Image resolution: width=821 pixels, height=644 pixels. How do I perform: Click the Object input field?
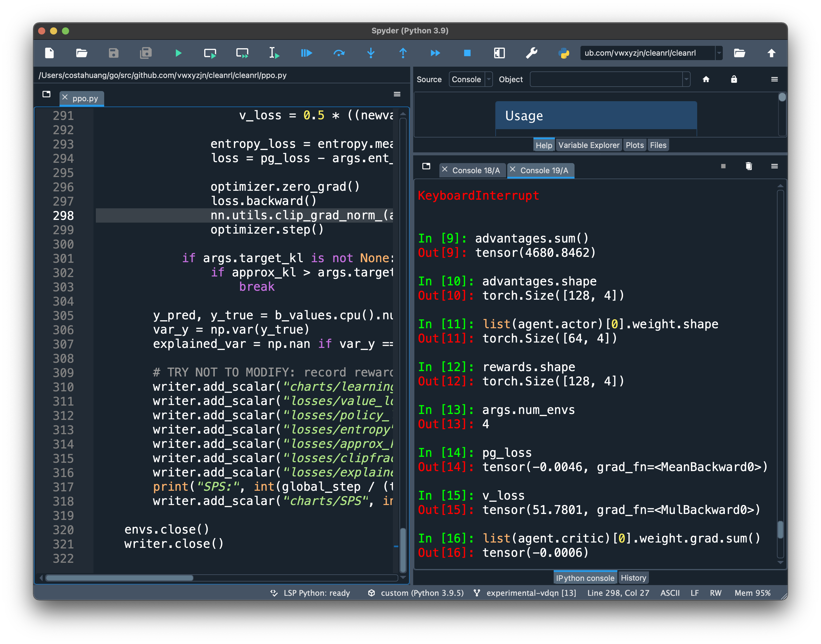pyautogui.click(x=606, y=79)
